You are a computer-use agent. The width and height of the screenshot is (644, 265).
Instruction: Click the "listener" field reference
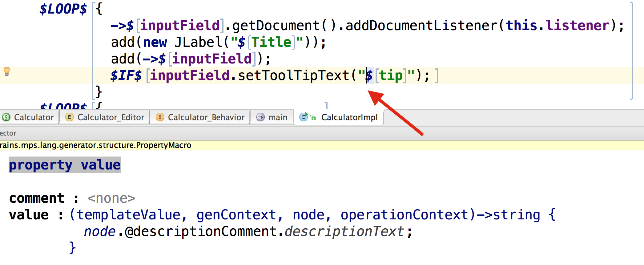tap(578, 26)
